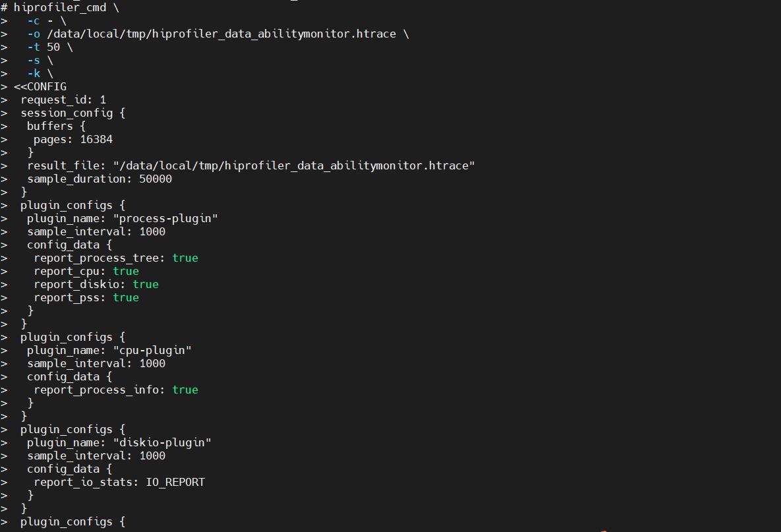
Task: Click the sample_duration value 50000
Action: 156,179
